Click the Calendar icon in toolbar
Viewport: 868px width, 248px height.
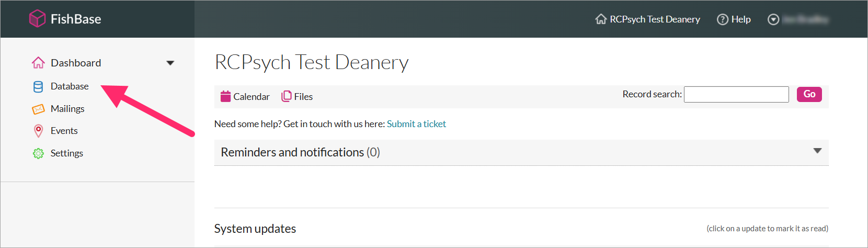coord(226,96)
